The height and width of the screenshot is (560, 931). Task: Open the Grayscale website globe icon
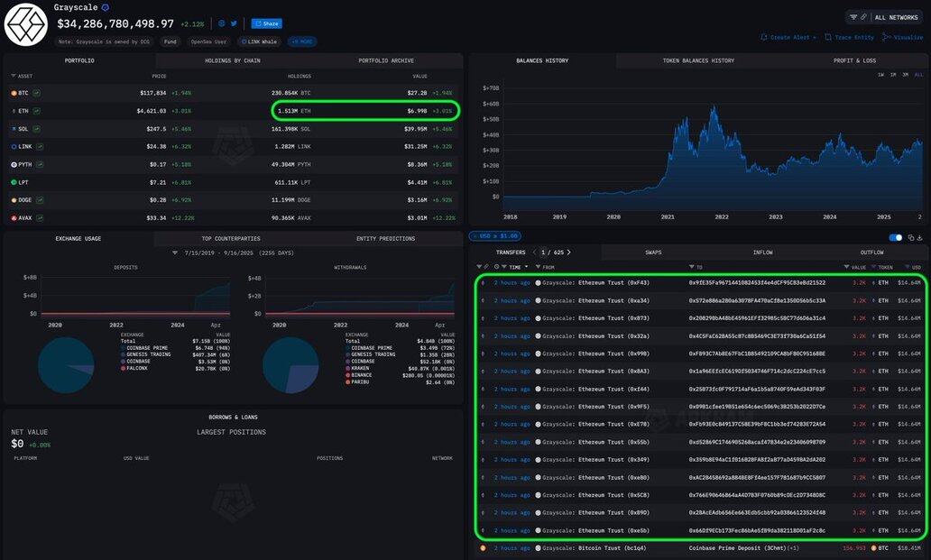221,23
